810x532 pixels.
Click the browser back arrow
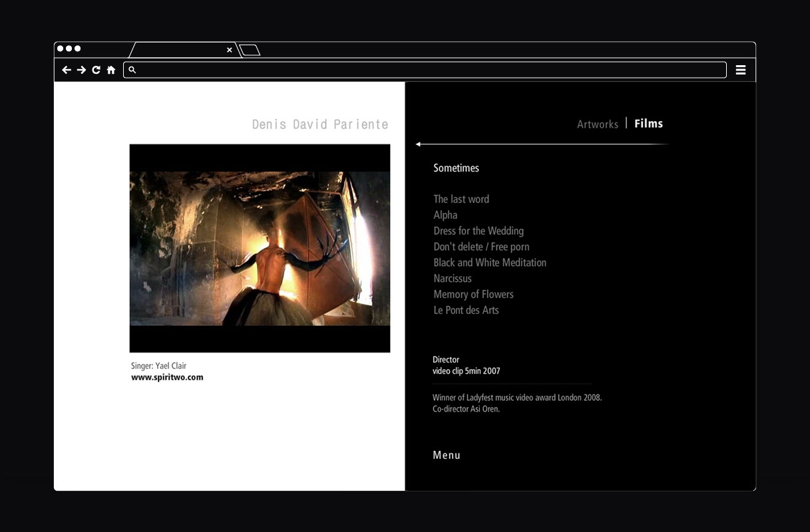[67, 70]
